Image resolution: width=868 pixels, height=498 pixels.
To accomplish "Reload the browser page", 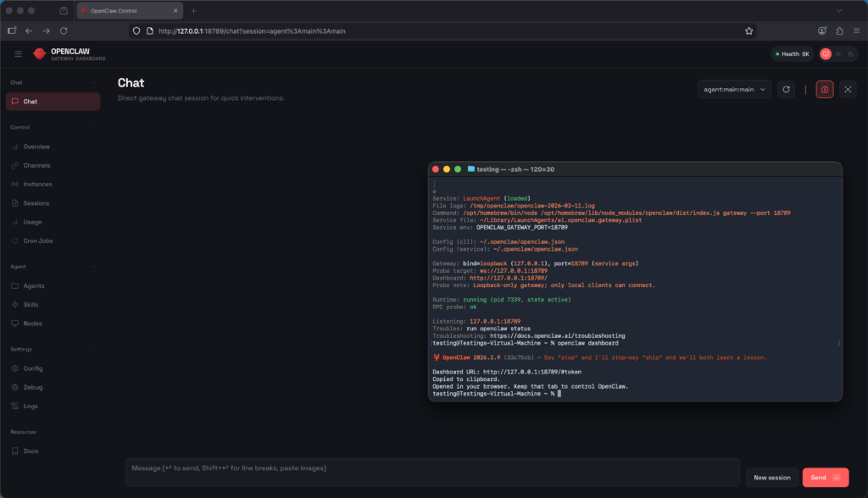I will click(64, 31).
